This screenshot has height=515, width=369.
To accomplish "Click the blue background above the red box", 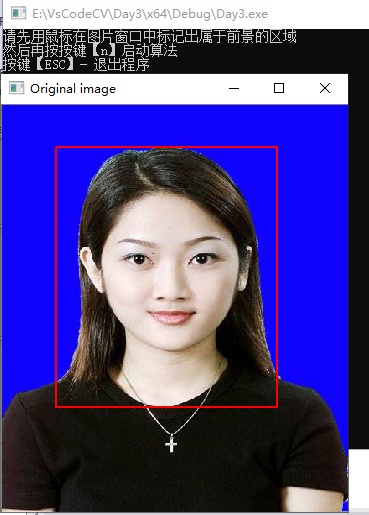I will (173, 125).
